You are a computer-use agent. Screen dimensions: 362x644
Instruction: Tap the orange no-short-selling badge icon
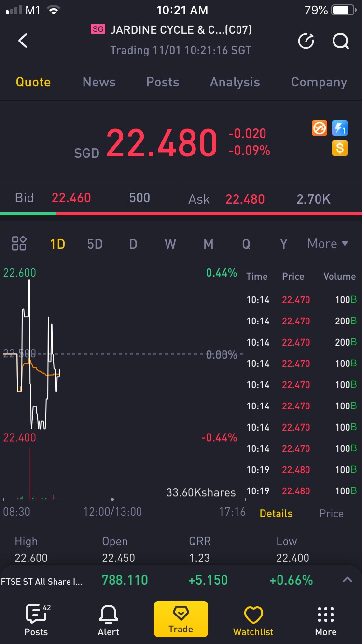click(x=320, y=128)
